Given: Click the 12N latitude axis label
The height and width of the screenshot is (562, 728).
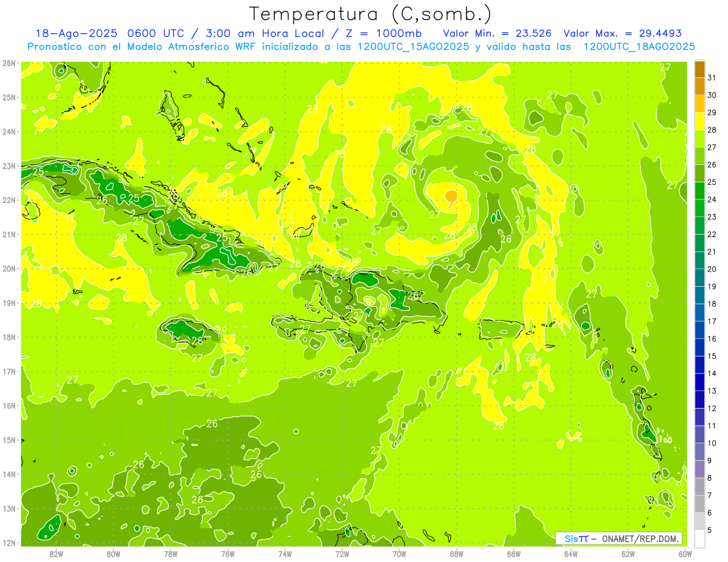Looking at the screenshot, I should (9, 543).
